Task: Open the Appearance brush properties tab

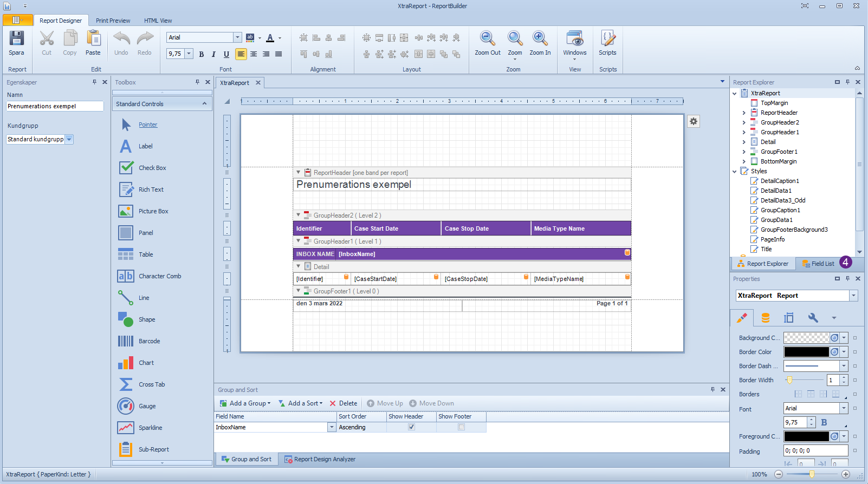Action: pos(742,318)
